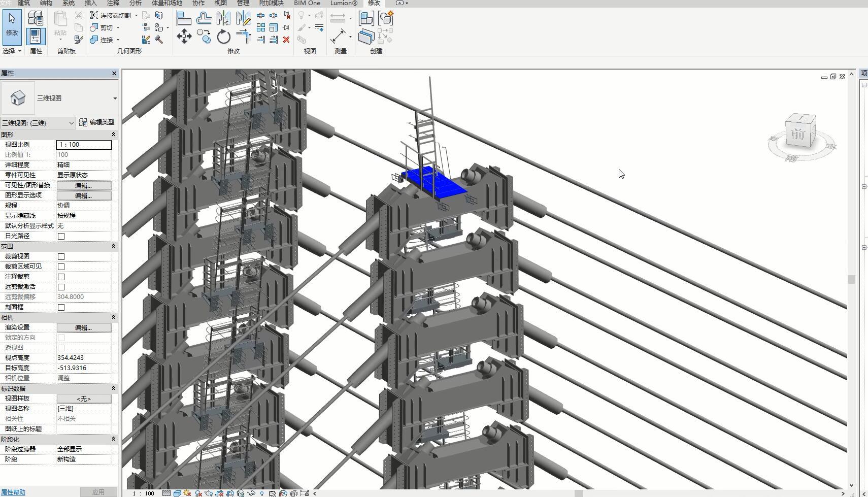Toggle the 裁剪区域可见 checkbox
Screen dimensions: 868x497
pyautogui.click(x=61, y=267)
